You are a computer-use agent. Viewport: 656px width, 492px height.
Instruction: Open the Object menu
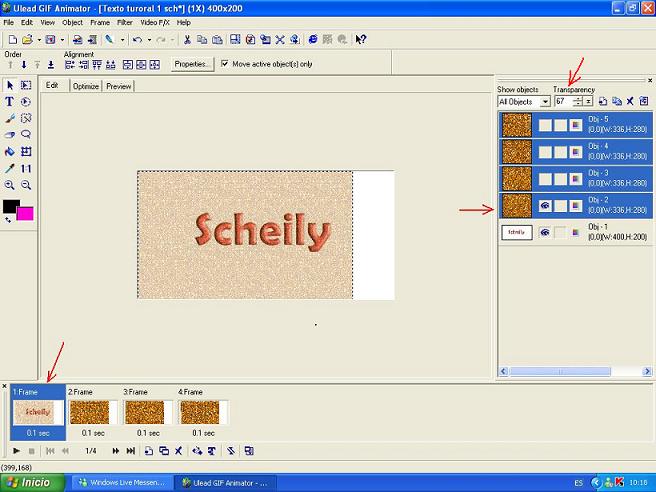72,23
